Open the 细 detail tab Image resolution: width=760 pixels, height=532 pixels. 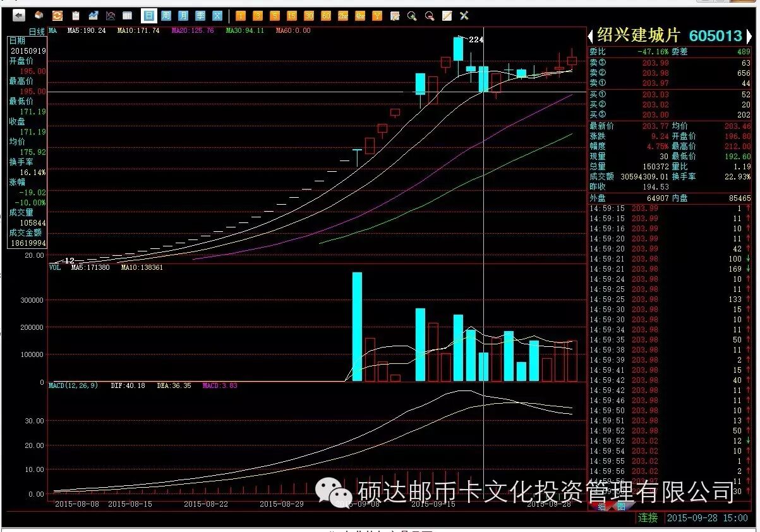601,507
